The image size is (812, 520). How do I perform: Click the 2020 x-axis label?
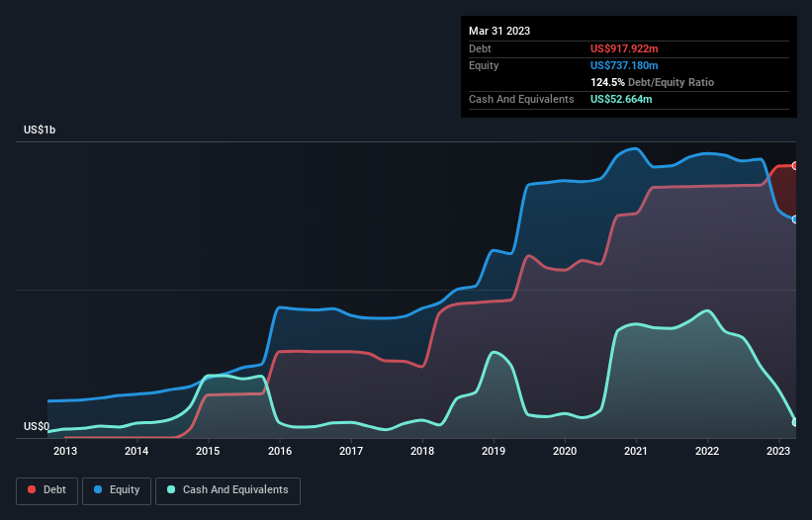pos(565,451)
